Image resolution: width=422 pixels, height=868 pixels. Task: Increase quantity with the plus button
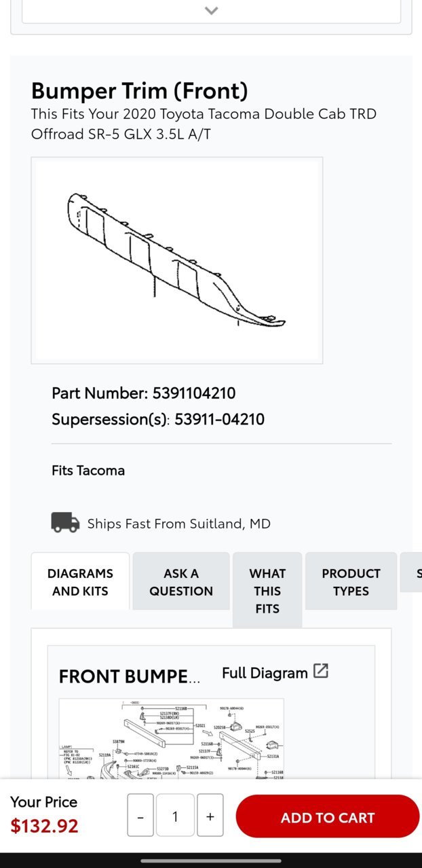click(210, 816)
